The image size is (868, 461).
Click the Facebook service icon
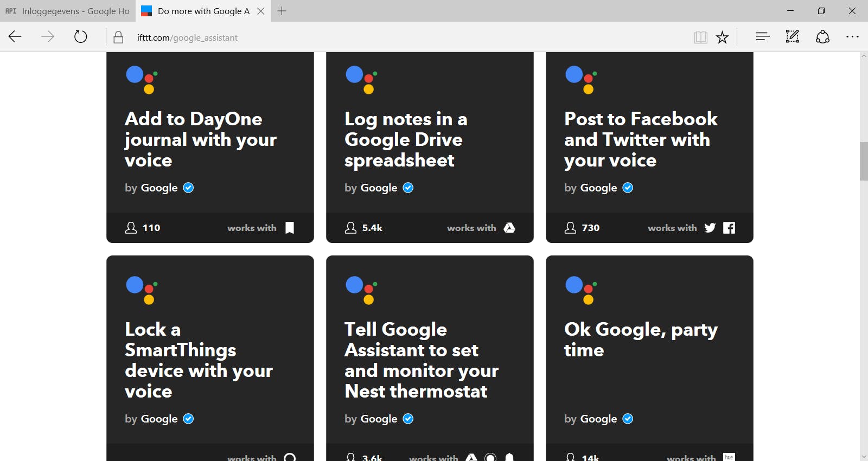(x=729, y=228)
